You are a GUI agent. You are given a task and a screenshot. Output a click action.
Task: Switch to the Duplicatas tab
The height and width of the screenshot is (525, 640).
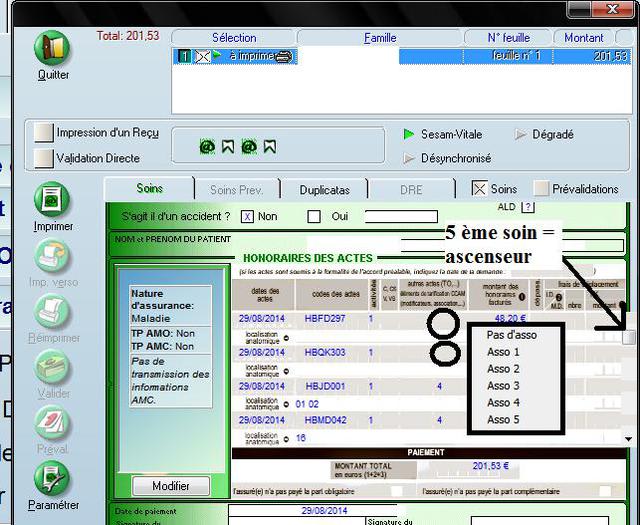pos(324,189)
